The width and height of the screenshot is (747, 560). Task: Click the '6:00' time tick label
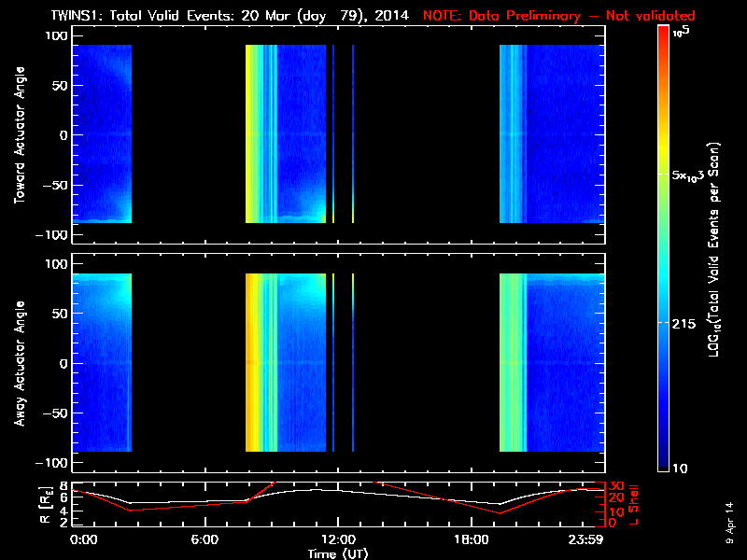coord(204,539)
